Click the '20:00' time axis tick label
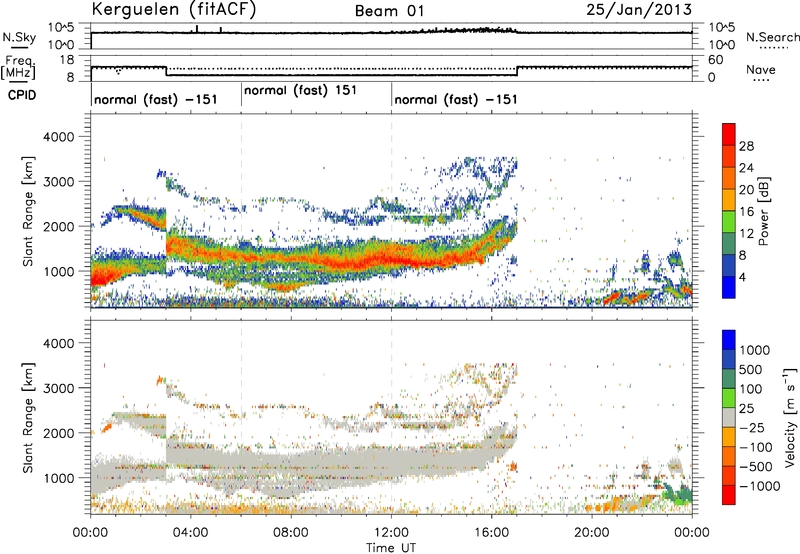Viewport: 800px width, 554px height. pyautogui.click(x=592, y=533)
